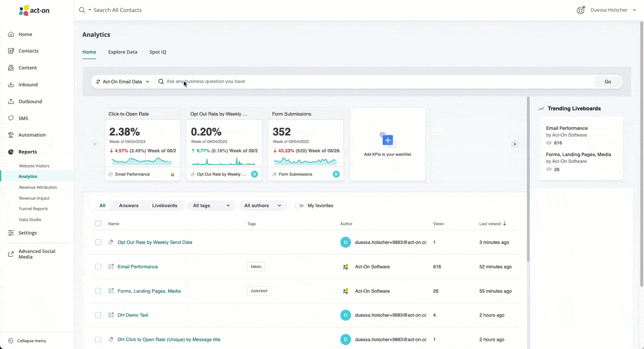Open the Inbound sidebar icon

point(11,84)
